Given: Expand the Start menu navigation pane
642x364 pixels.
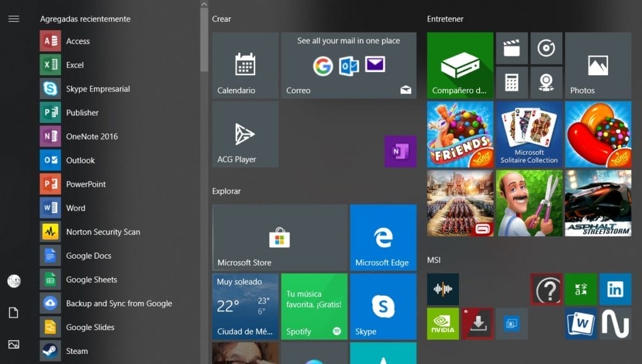Looking at the screenshot, I should [x=13, y=18].
